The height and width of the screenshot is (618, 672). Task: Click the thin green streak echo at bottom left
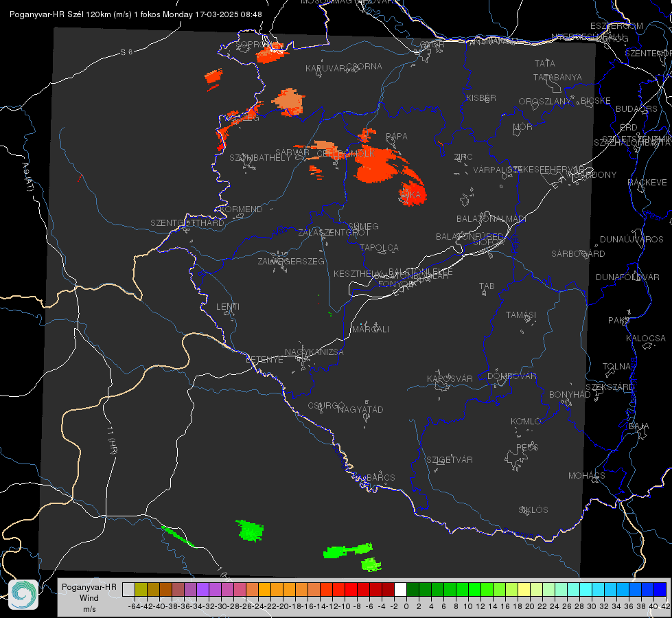177,536
